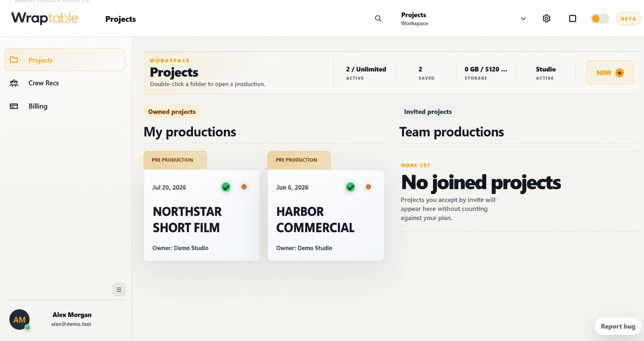Click the 2 Saved stat
Viewport: 644px width, 341px height.
coord(426,73)
